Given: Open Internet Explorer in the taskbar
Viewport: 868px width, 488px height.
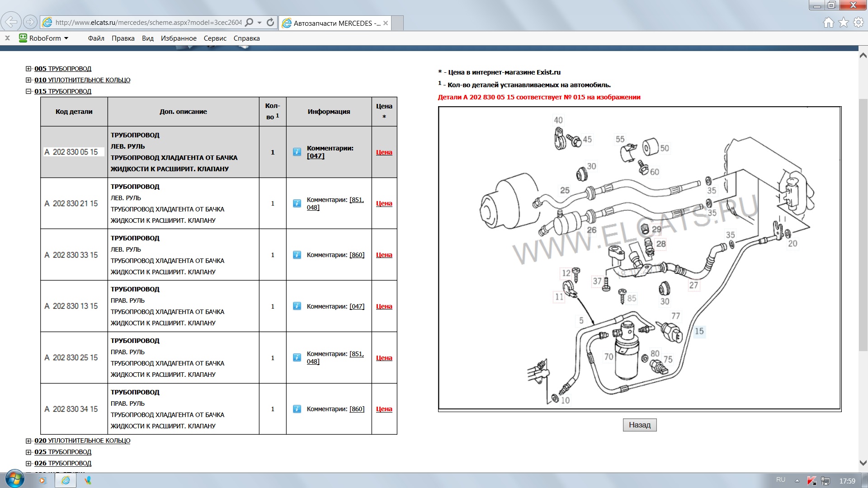Looking at the screenshot, I should pyautogui.click(x=66, y=480).
